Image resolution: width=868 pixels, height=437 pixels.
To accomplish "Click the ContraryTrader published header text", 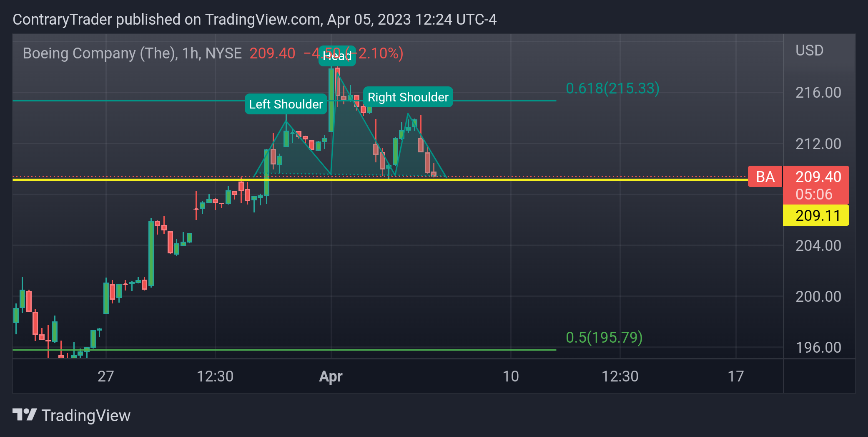I will coord(255,20).
